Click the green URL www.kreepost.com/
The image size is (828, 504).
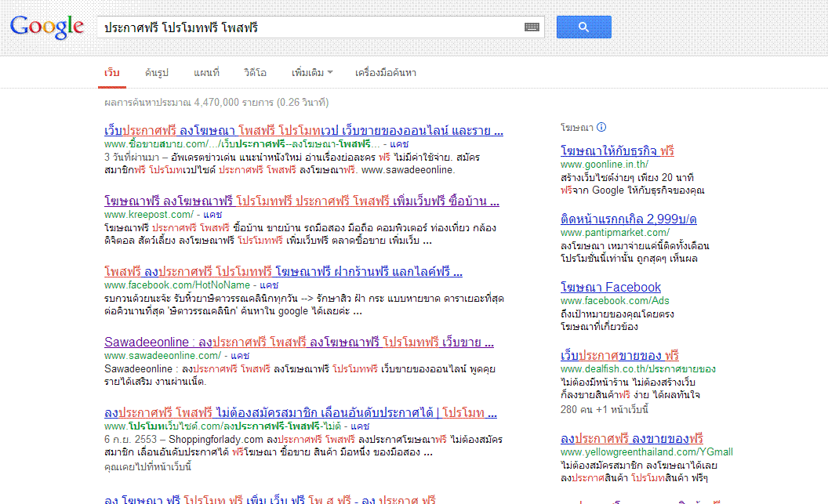click(149, 215)
